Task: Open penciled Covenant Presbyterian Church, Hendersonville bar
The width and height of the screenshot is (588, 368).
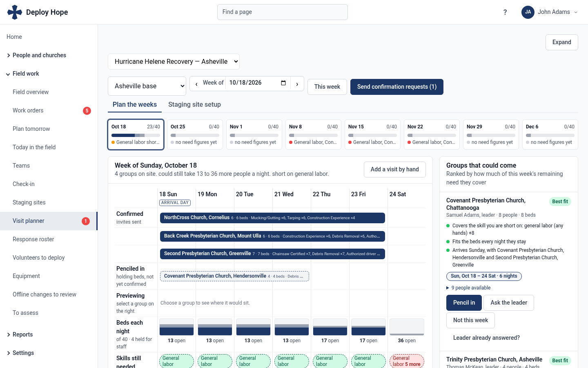Action: [x=234, y=276]
